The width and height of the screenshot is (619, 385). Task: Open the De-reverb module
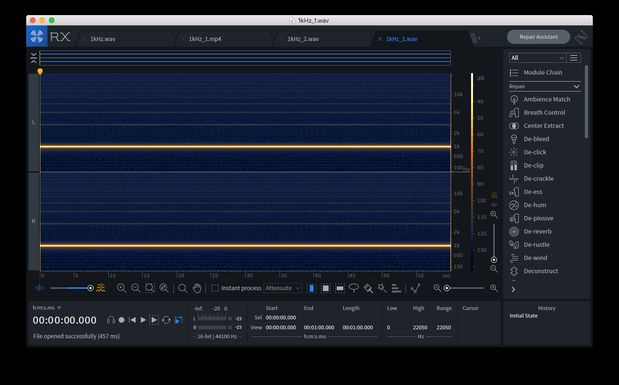pyautogui.click(x=531, y=231)
